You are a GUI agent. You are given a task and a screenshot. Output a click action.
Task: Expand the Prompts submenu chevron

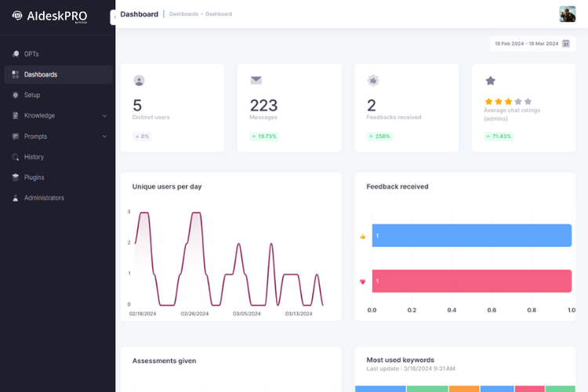click(104, 136)
